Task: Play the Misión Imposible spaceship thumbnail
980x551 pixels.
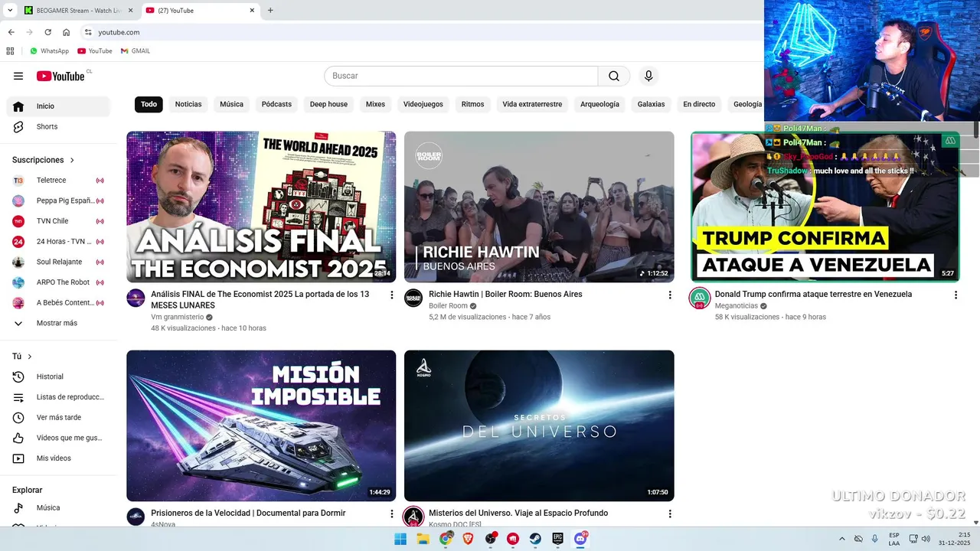Action: pyautogui.click(x=261, y=425)
